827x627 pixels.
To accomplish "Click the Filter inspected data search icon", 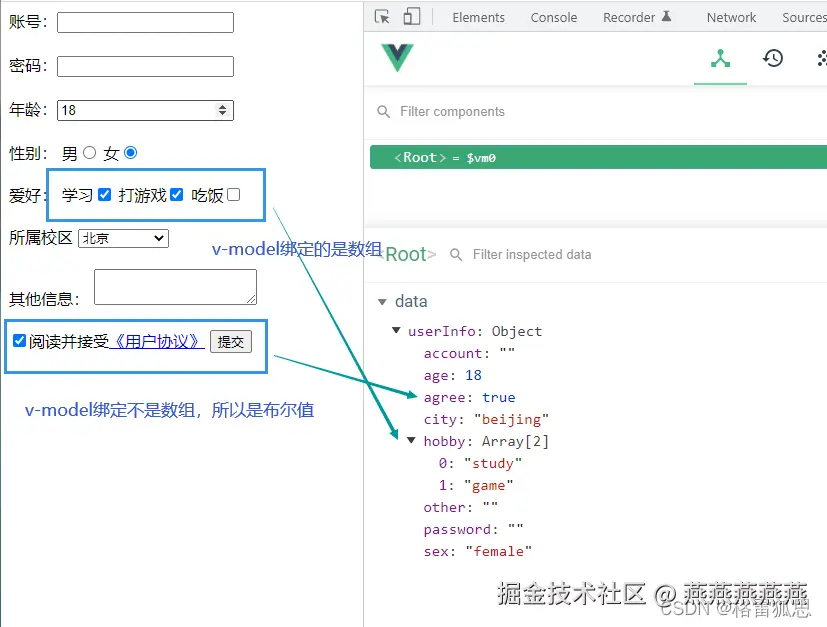I will [x=456, y=255].
